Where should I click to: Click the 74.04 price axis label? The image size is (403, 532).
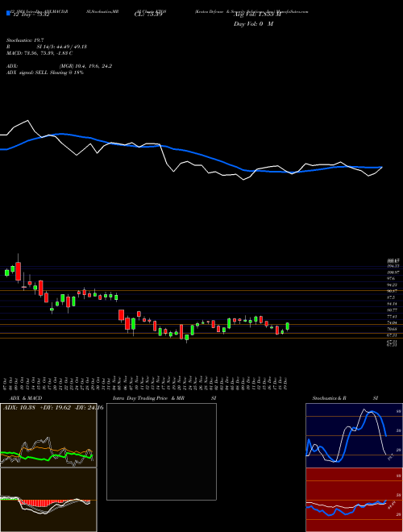[x=393, y=322]
